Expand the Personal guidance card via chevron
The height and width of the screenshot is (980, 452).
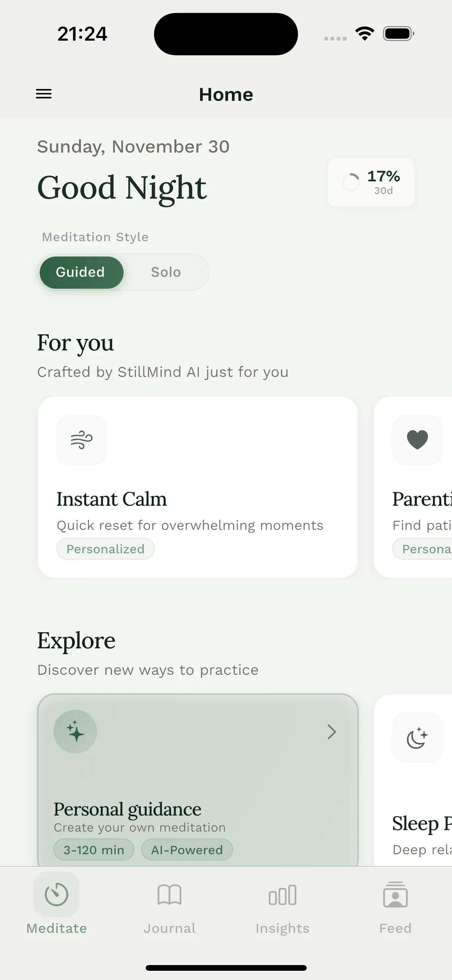tap(331, 732)
